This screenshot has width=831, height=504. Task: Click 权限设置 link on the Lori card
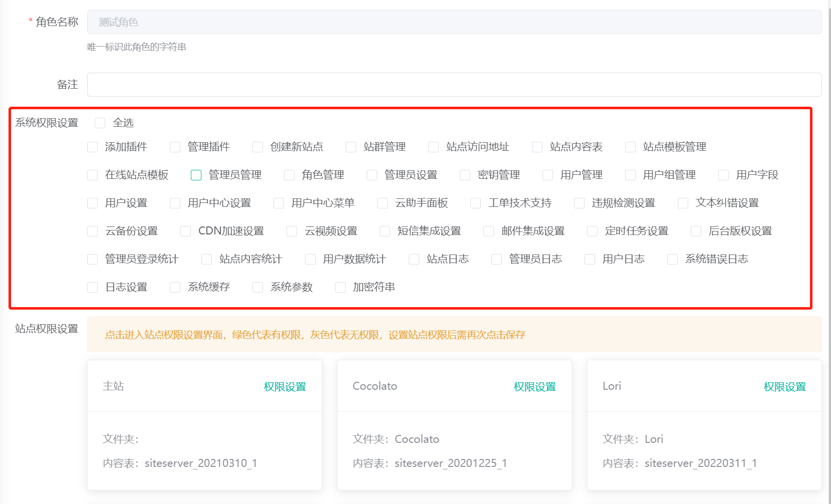(x=784, y=387)
